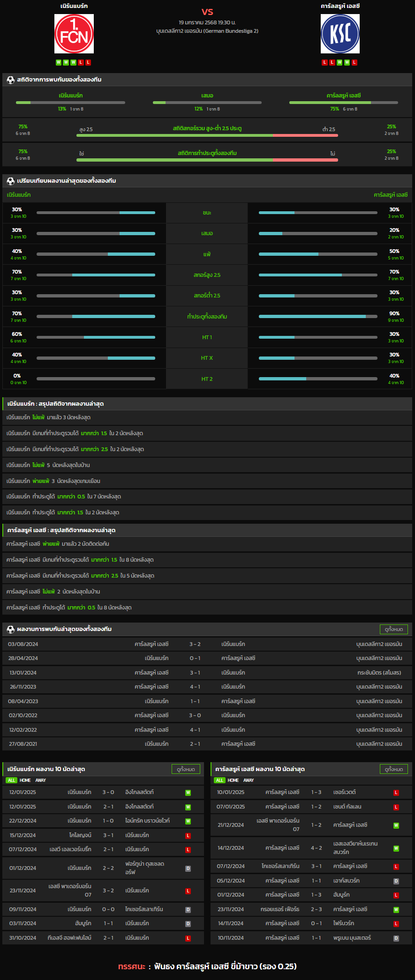Screen dimensions: 415x980
Task: Click the ทำประตูทั้งสองทีม comparison row label
Action: coord(207,317)
